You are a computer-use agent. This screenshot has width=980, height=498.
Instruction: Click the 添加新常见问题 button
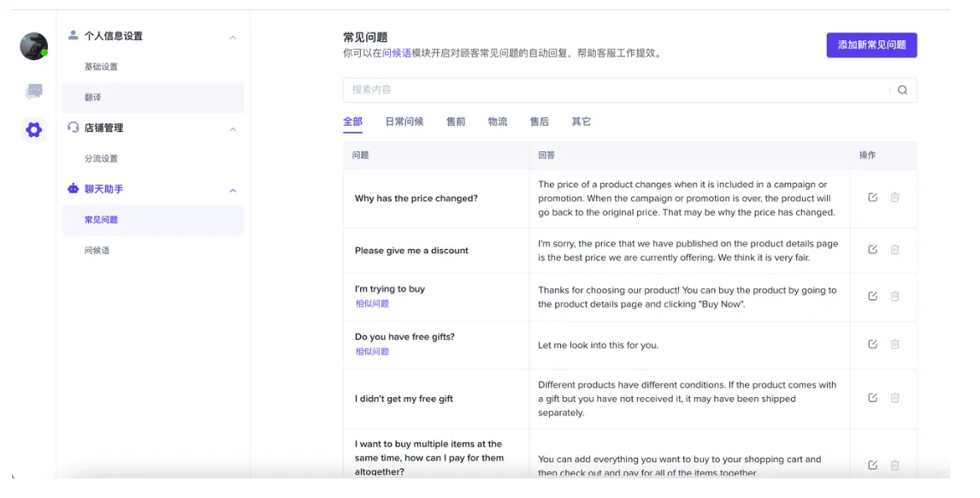coord(871,45)
